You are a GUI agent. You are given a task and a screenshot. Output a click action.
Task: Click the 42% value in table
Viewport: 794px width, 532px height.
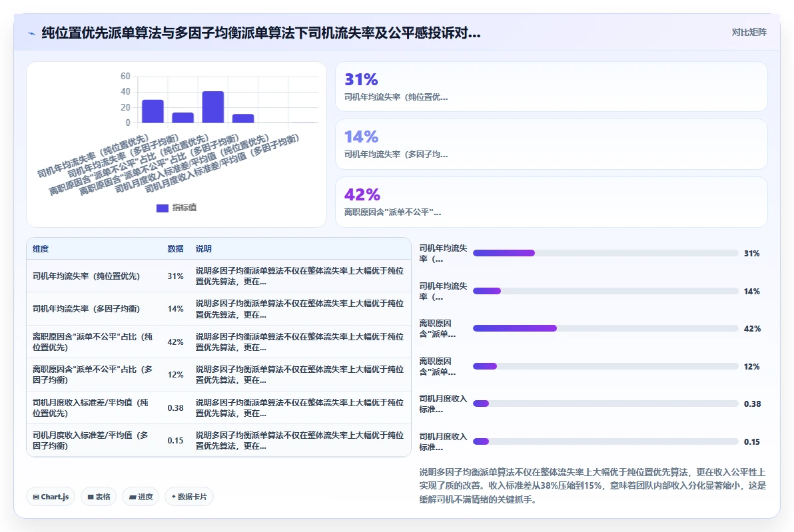[x=175, y=342]
